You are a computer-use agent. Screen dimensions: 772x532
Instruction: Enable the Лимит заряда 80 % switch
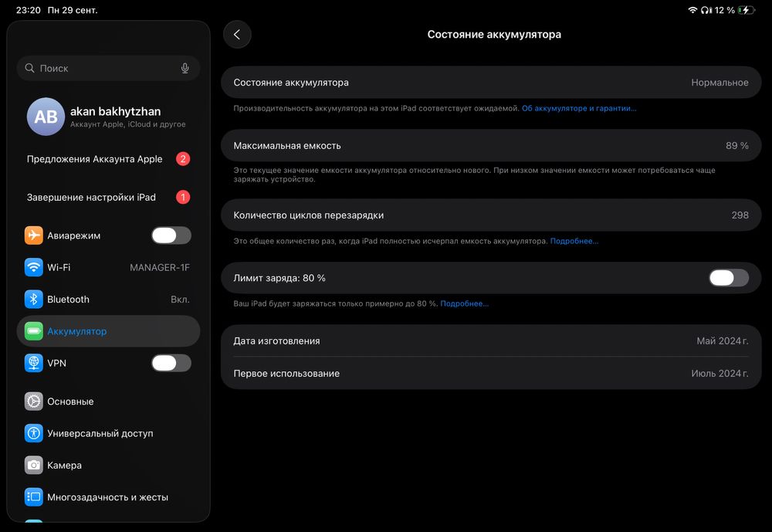pos(728,278)
